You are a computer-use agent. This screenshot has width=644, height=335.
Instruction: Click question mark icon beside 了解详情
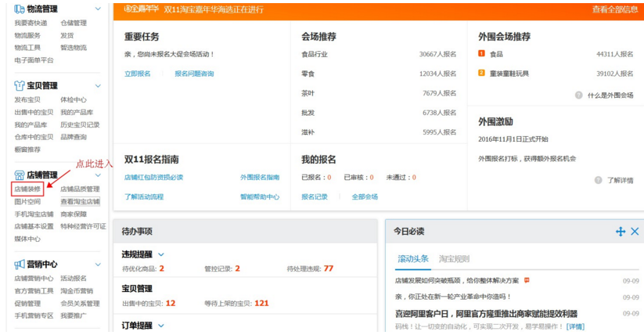tap(599, 180)
